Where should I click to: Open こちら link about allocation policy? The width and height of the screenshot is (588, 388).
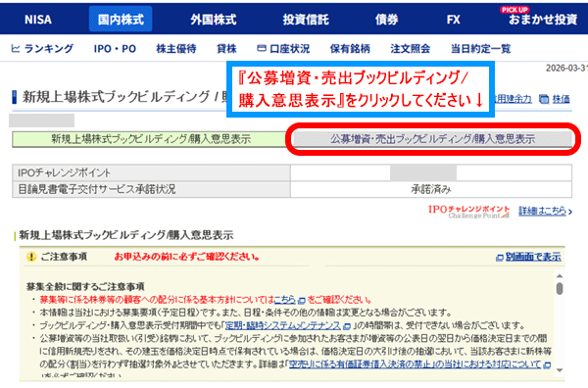(285, 300)
